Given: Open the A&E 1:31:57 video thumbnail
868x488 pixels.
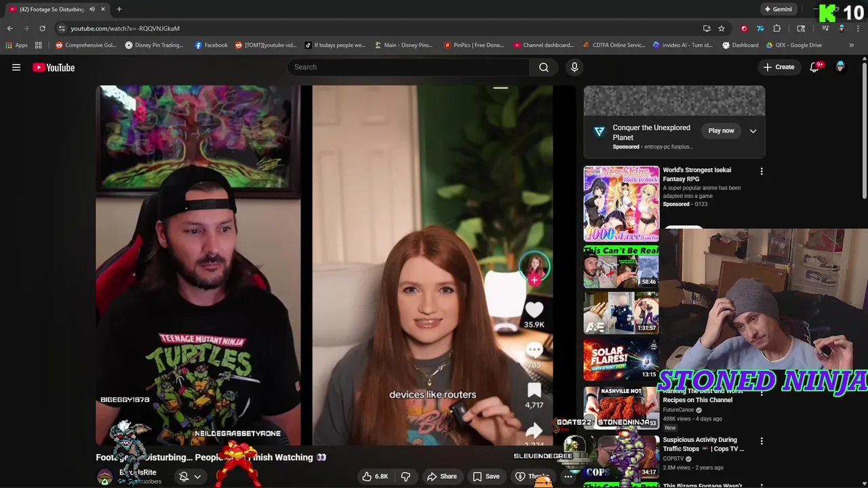Looking at the screenshot, I should coord(621,312).
